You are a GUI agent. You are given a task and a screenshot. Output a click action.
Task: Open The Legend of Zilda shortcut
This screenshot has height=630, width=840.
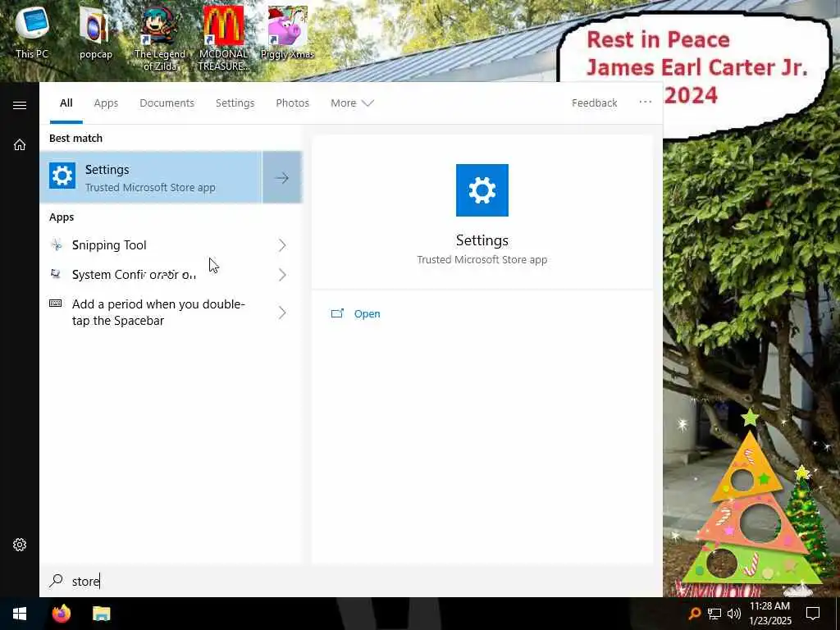(160, 38)
